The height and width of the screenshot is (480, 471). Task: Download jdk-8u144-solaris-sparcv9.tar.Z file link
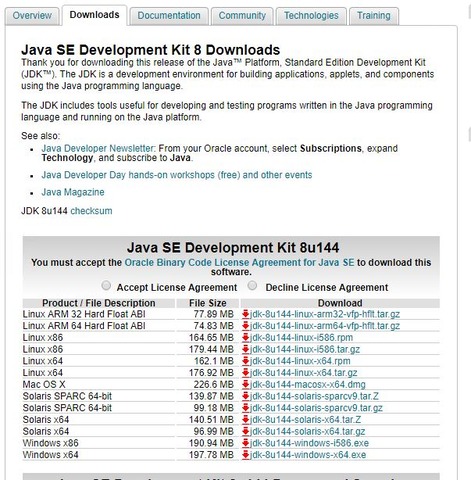click(314, 396)
